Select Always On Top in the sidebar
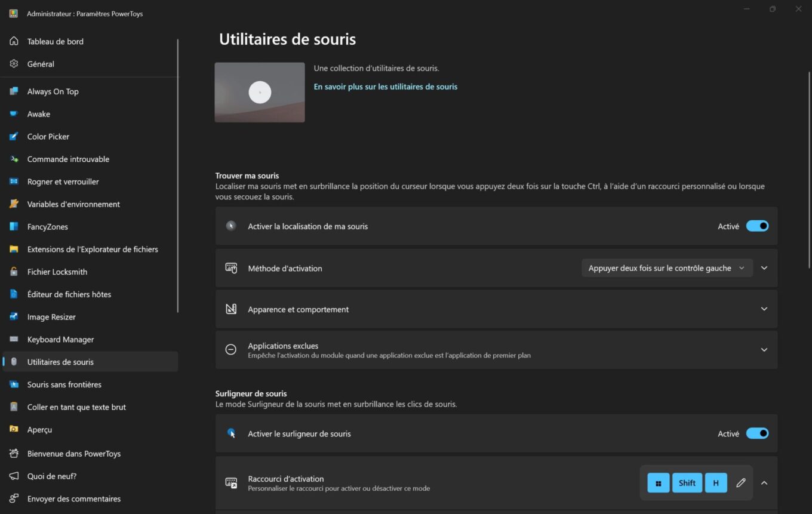 point(90,91)
